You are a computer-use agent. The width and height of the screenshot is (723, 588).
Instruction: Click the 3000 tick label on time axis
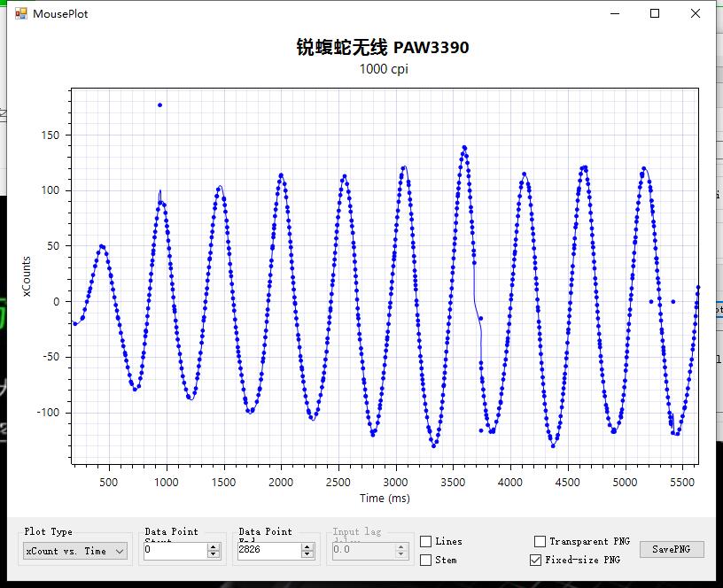click(x=396, y=483)
